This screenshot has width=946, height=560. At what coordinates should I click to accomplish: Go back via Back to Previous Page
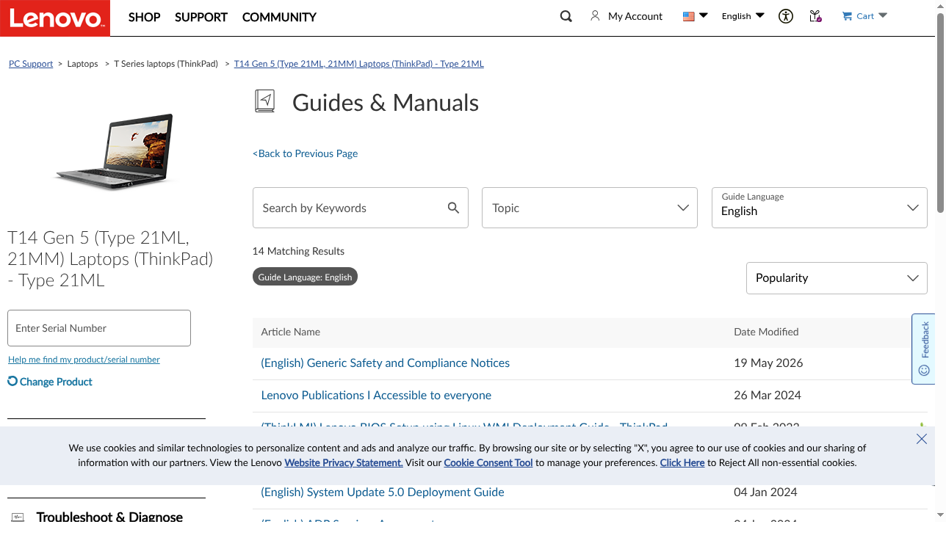click(x=306, y=153)
